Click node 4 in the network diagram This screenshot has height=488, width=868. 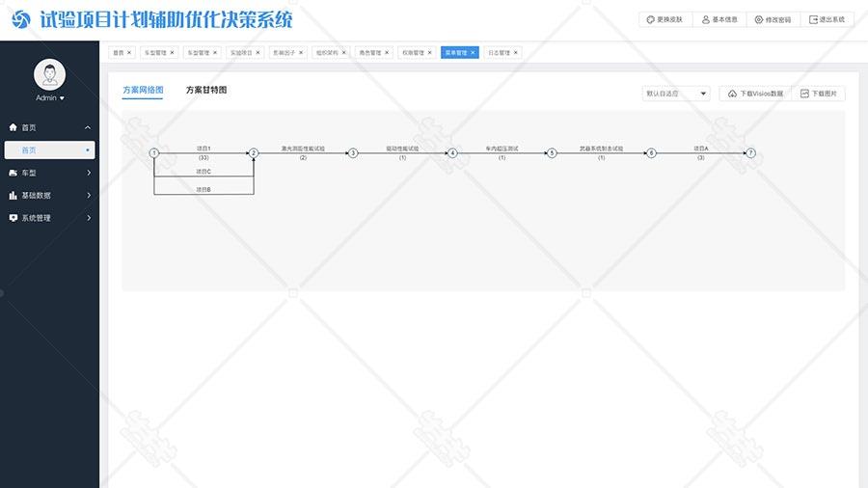[x=452, y=153]
